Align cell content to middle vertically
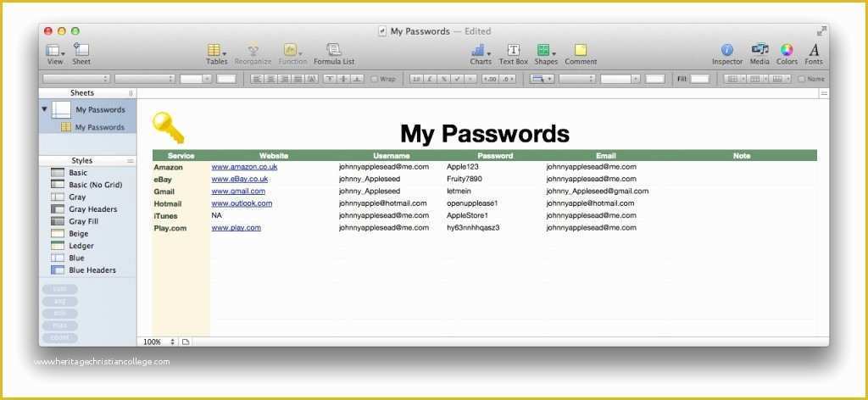This screenshot has width=868, height=400. click(x=343, y=79)
